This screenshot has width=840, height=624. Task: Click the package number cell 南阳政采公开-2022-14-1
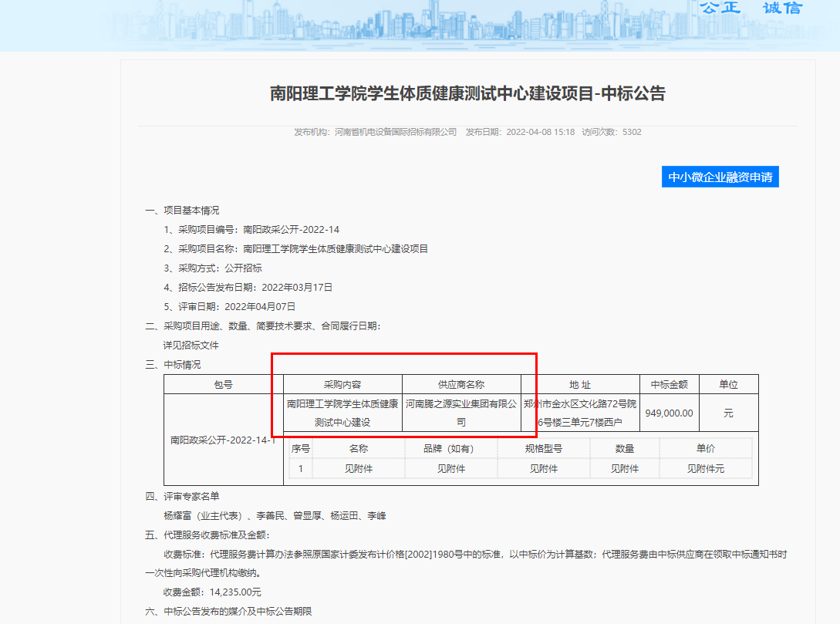coord(223,440)
